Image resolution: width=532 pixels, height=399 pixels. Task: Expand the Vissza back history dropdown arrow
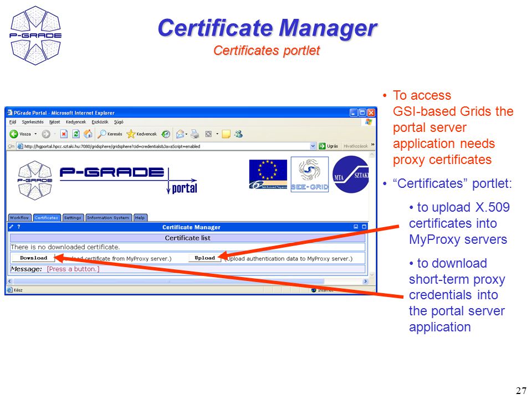coord(35,134)
